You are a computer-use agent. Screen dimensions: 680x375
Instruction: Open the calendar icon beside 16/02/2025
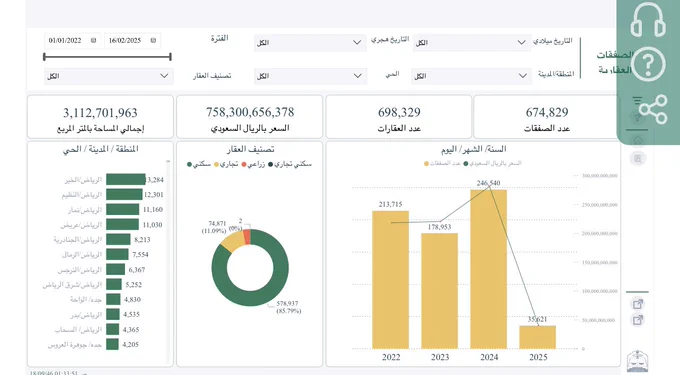point(153,40)
